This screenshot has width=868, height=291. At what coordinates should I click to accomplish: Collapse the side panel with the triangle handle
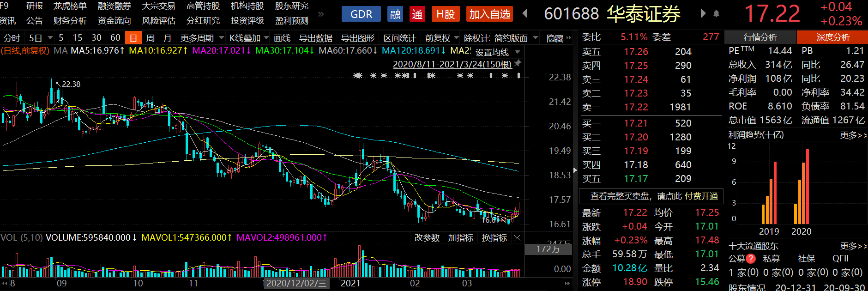tap(575, 170)
